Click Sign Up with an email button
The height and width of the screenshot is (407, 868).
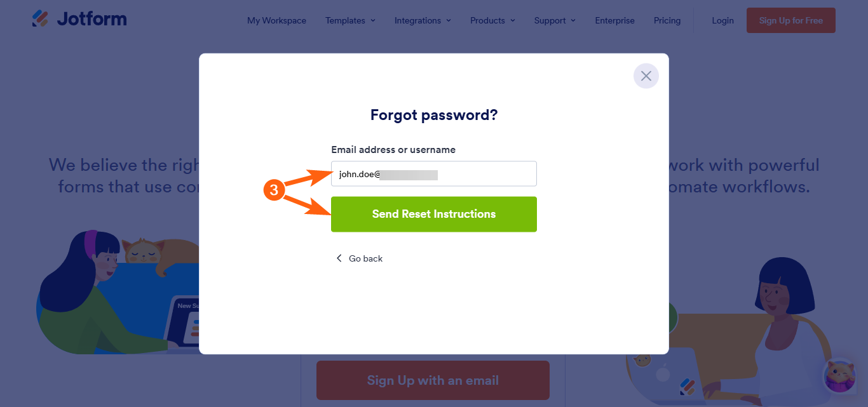(433, 380)
